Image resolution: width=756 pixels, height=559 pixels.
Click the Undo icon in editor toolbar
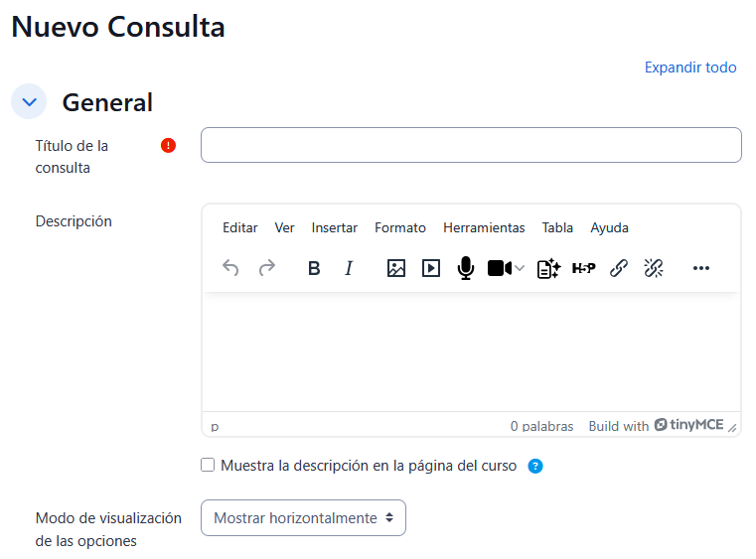(230, 268)
